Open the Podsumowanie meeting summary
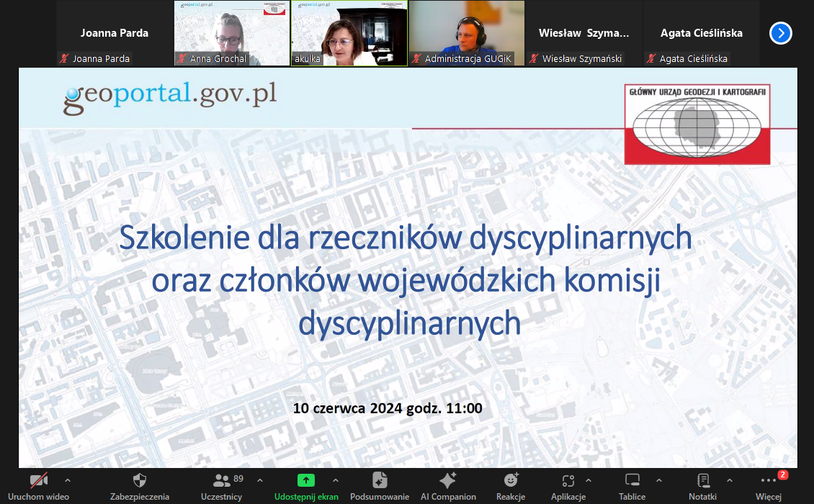The width and height of the screenshot is (814, 504). pyautogui.click(x=380, y=481)
